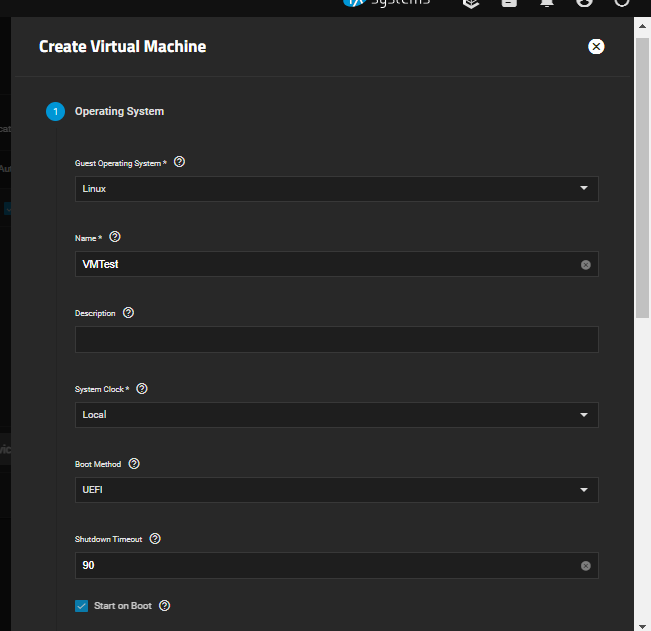Click the vertical scrollbar thumb
This screenshot has height=631, width=651.
[642, 178]
